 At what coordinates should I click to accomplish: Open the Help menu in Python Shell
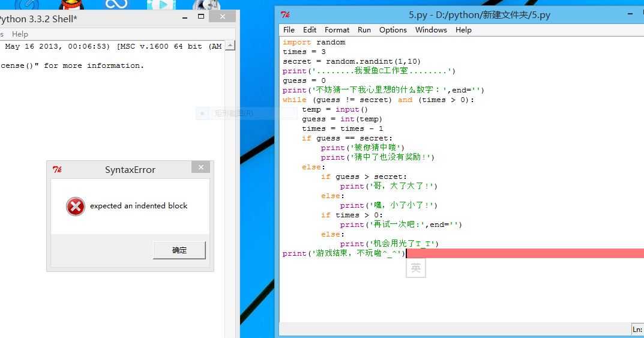tap(20, 34)
